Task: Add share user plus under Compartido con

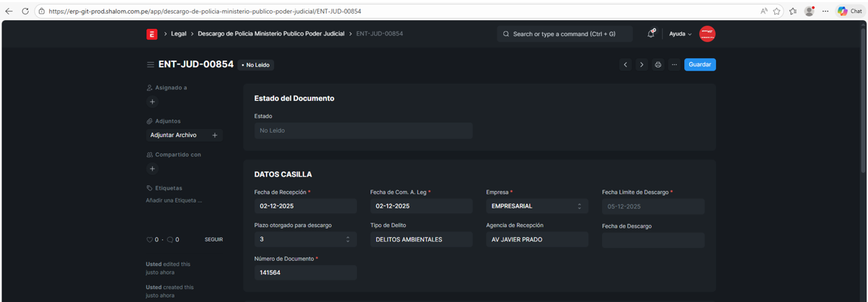Action: [x=152, y=169]
